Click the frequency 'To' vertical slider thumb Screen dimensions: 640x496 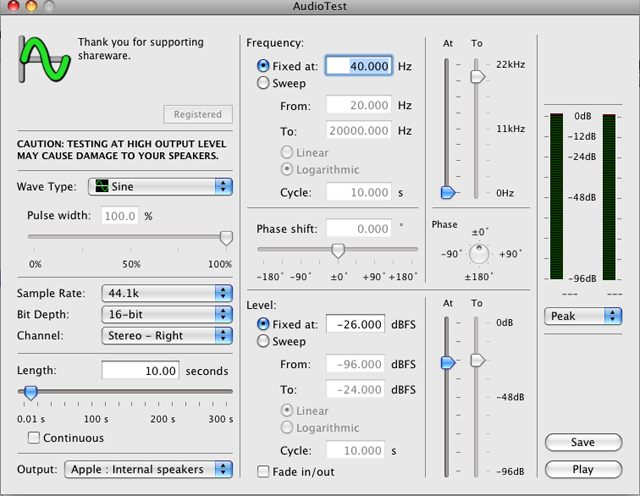(x=478, y=76)
